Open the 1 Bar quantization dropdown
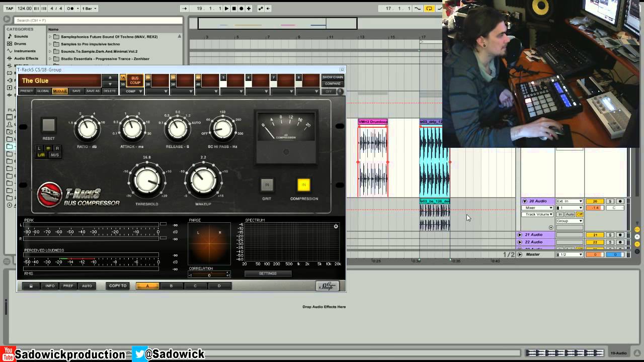Image resolution: width=644 pixels, height=362 pixels. (90, 9)
